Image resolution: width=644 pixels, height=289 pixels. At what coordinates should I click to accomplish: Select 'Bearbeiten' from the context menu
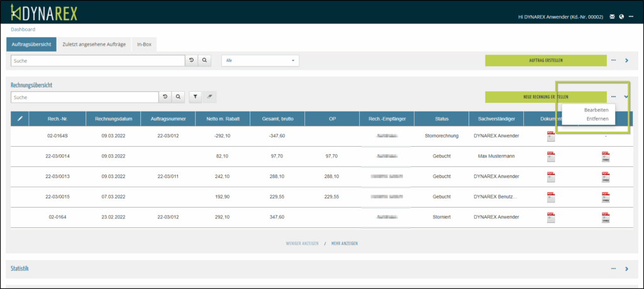(596, 110)
